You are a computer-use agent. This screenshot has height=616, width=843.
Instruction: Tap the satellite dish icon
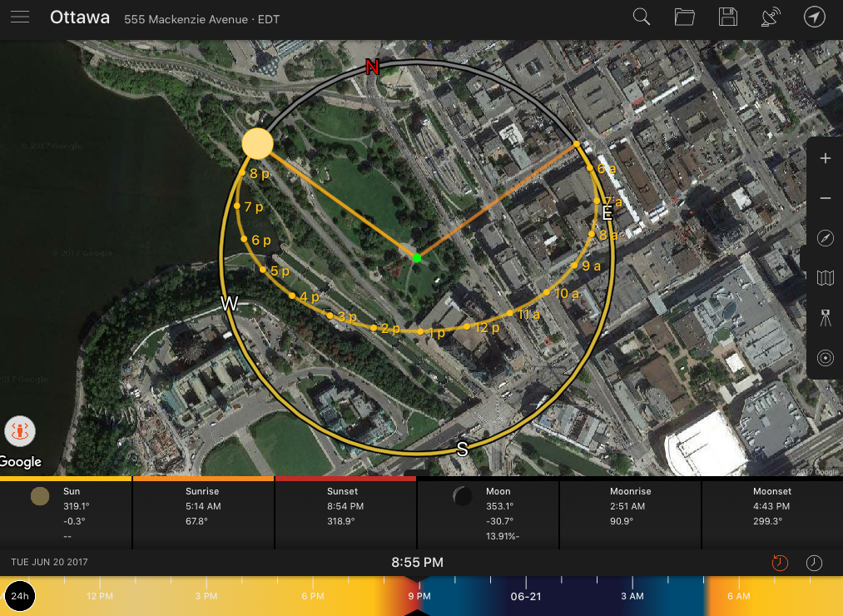point(771,17)
